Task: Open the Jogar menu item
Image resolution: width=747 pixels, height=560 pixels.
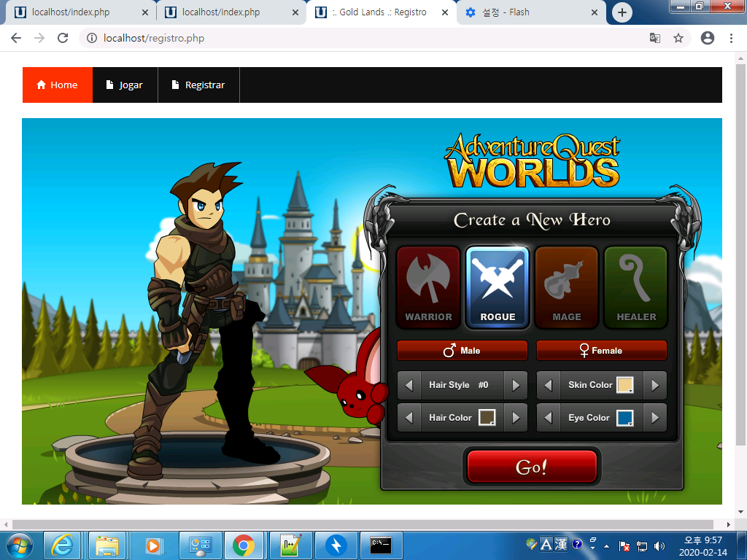Action: [x=125, y=85]
